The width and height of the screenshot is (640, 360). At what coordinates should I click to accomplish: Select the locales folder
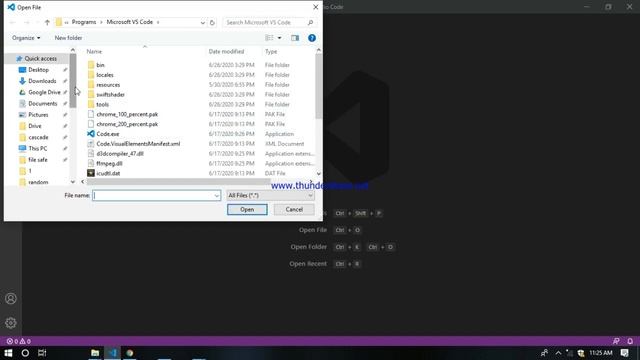point(105,75)
